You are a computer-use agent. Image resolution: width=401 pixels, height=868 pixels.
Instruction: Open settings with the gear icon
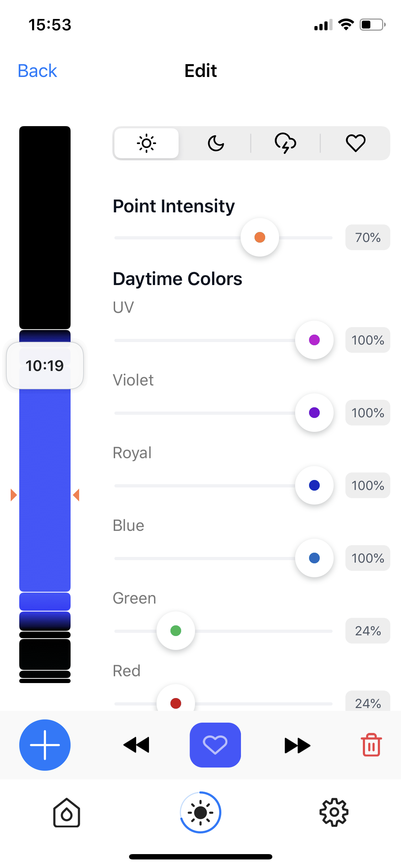tap(334, 812)
